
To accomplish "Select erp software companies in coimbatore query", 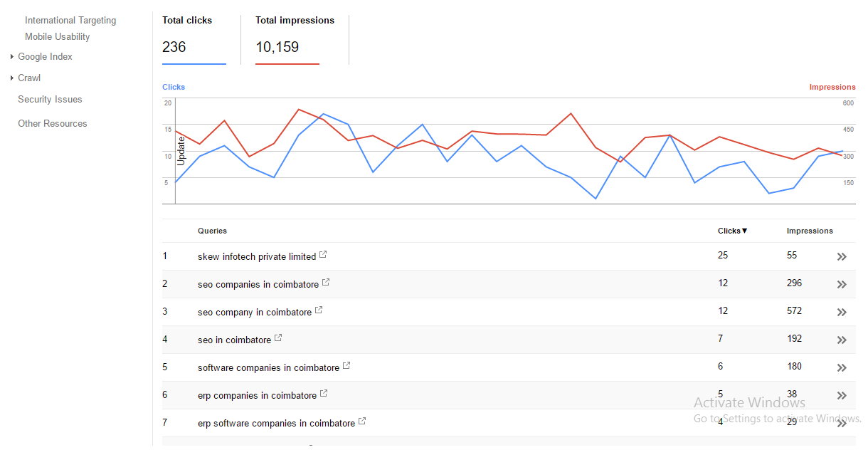I will tap(276, 423).
